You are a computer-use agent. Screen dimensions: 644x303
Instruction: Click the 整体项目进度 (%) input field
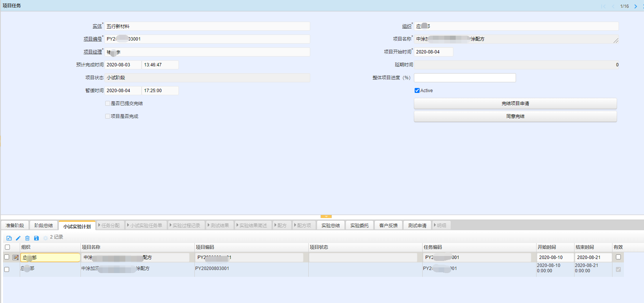[x=464, y=78]
